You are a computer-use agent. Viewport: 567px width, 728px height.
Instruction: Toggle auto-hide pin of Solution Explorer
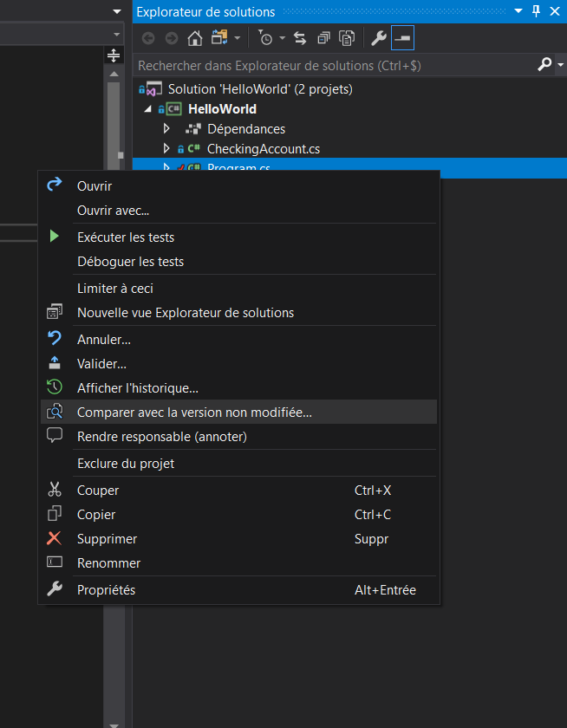(537, 11)
